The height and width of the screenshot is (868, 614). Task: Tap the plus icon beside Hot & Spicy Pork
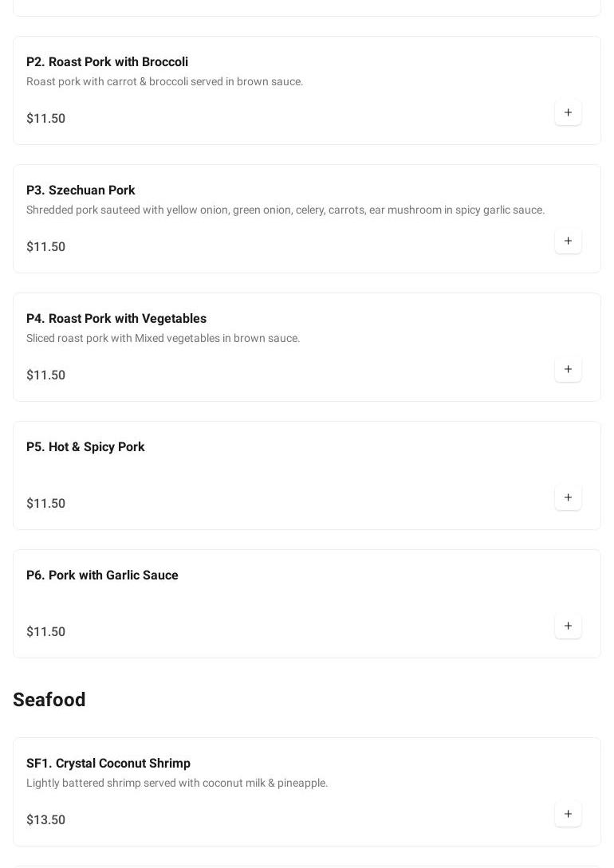568,498
